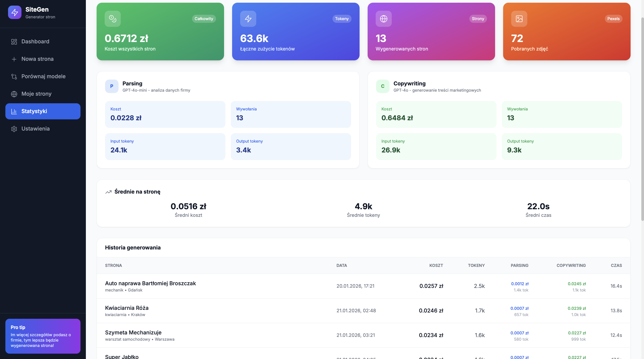The image size is (644, 359).
Task: Click the Ustawienia gear icon in sidebar
Action: tap(14, 129)
